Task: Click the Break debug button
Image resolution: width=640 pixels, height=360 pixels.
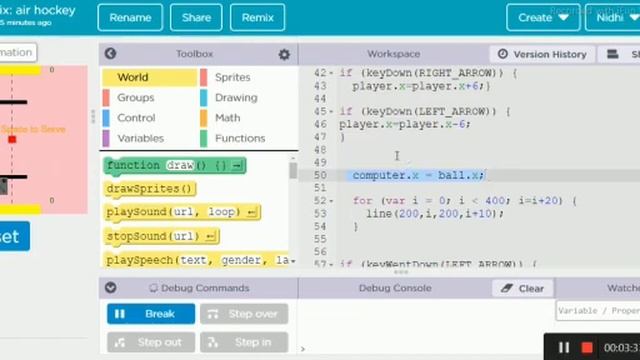Action: point(151,314)
